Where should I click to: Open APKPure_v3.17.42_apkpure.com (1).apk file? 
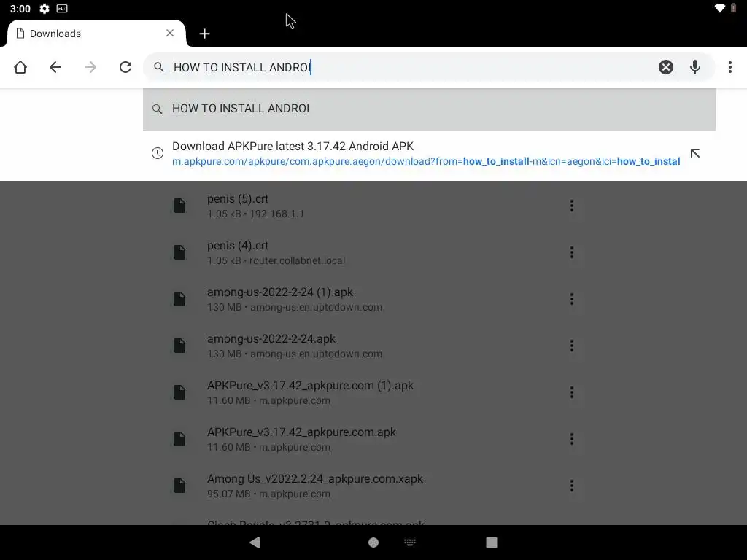[x=310, y=386]
